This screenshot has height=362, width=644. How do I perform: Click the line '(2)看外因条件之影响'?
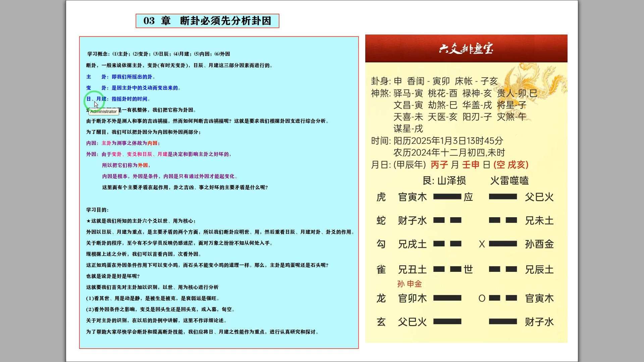(x=160, y=309)
